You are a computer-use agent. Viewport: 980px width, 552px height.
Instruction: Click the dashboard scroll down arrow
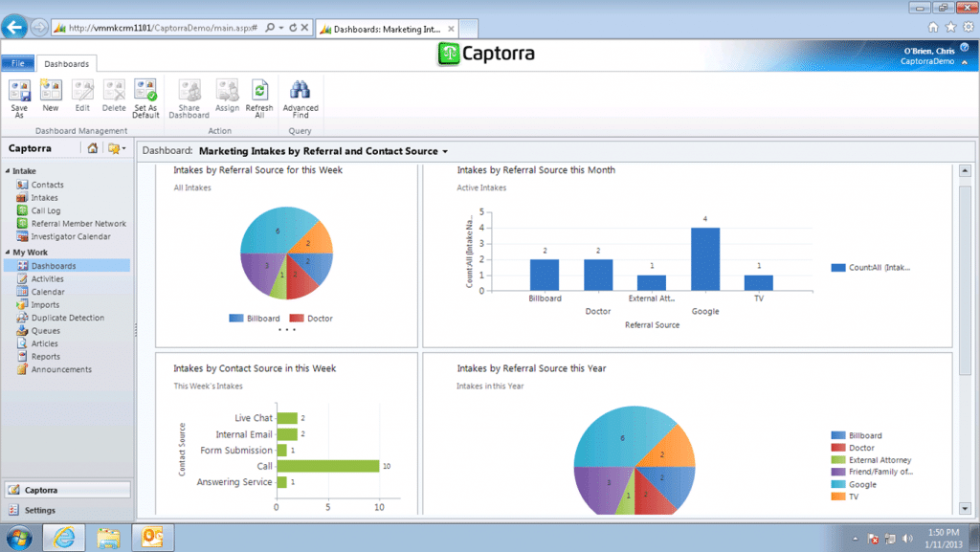pos(965,508)
